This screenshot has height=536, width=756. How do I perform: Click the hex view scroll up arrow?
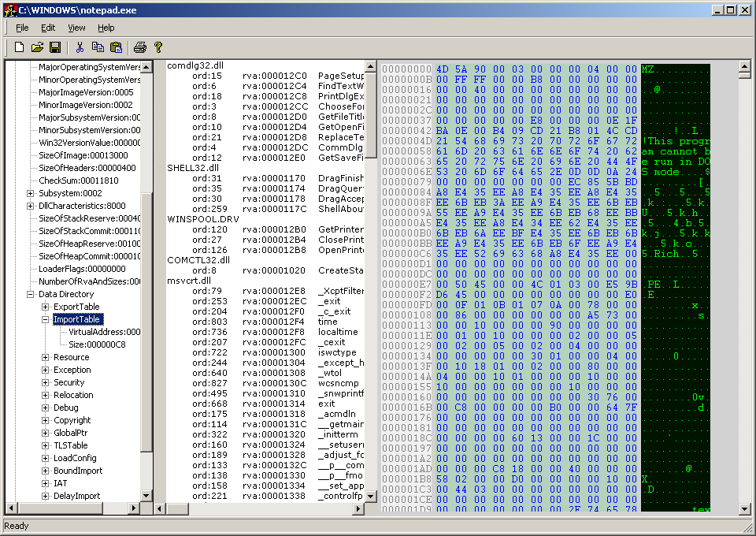pos(744,66)
